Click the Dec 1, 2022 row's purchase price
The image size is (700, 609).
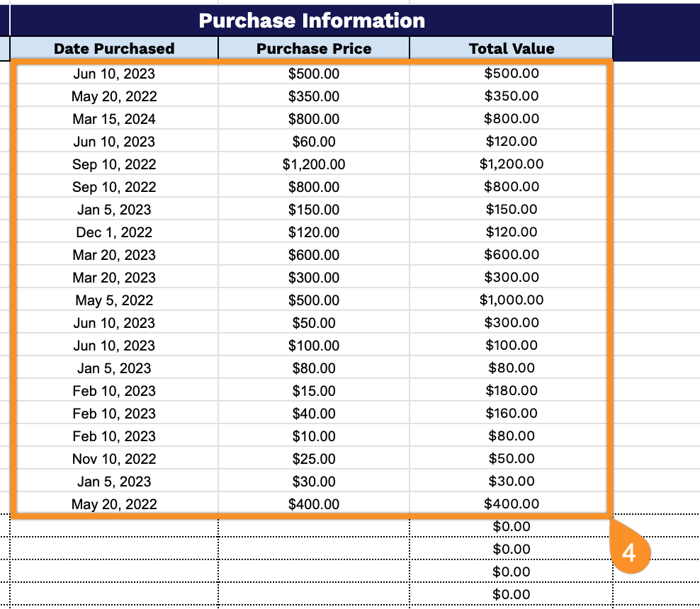coord(314,232)
